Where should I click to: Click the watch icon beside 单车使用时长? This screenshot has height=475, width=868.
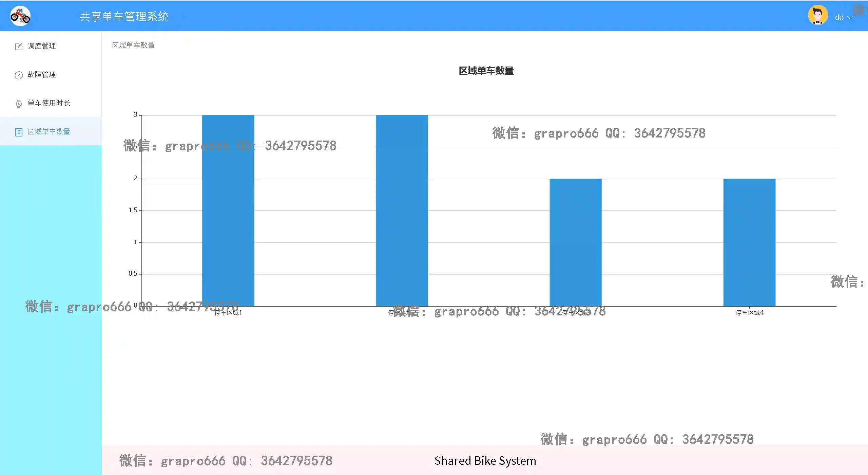[x=19, y=104]
